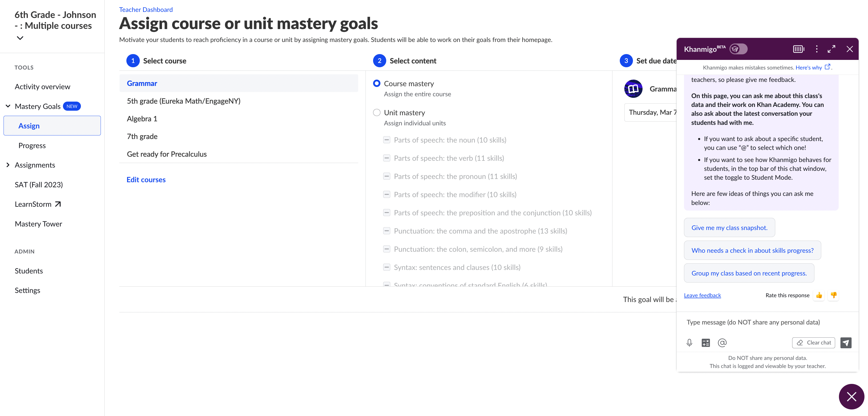Expand Khanmigo chat to full size
868x416 pixels.
pos(832,49)
